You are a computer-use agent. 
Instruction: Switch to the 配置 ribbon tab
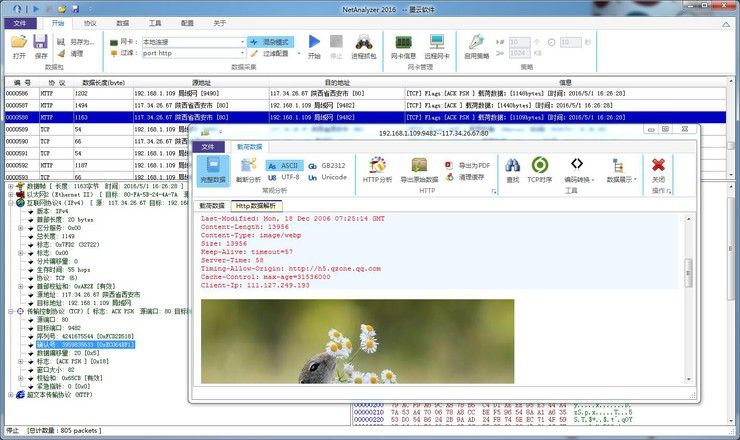[187, 23]
